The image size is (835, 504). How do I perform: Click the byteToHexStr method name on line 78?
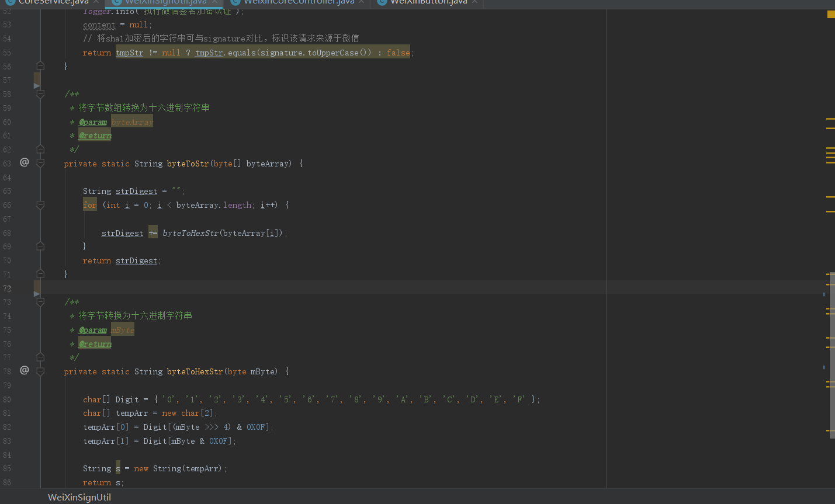click(195, 371)
